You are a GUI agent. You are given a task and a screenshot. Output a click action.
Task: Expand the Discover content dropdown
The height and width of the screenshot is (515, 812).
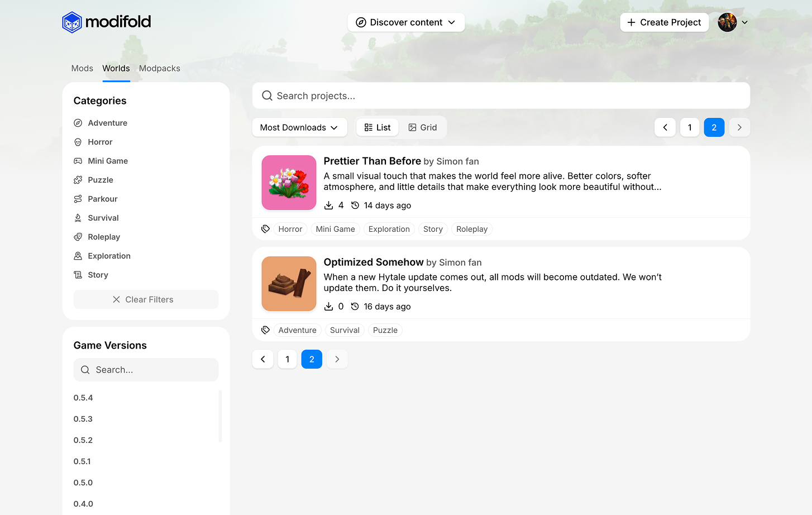pos(406,22)
